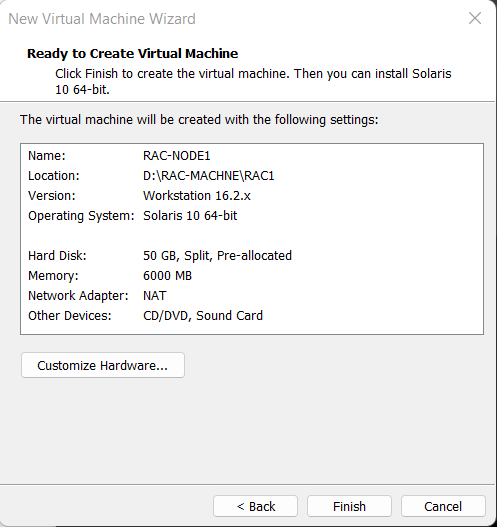Screen dimensions: 497x527
Task: Cancel the virtual machine wizard
Action: click(443, 506)
